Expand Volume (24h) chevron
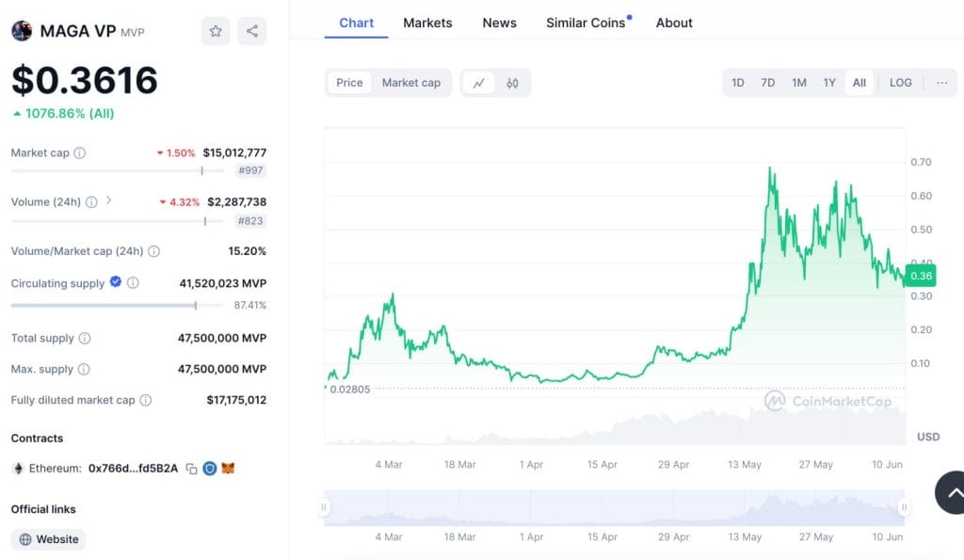Image resolution: width=964 pixels, height=560 pixels. click(x=109, y=200)
